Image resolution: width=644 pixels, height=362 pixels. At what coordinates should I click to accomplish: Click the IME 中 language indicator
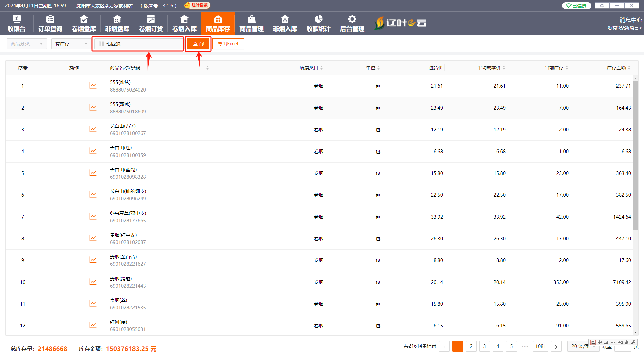tap(600, 342)
